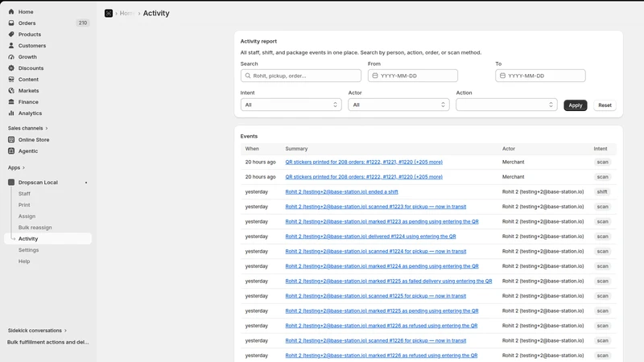Screen dimensions: 644x362
Task: Click the shift intent badge
Action: [602, 191]
